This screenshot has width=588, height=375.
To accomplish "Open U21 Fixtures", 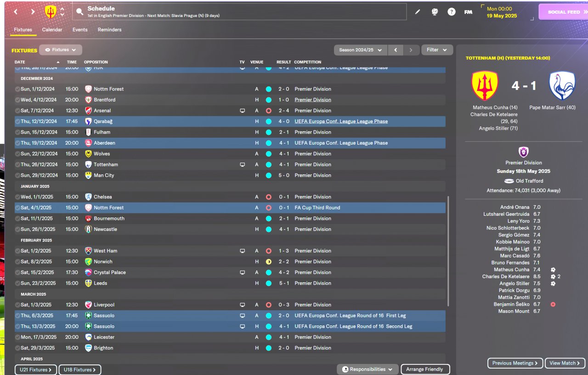I will pyautogui.click(x=36, y=369).
